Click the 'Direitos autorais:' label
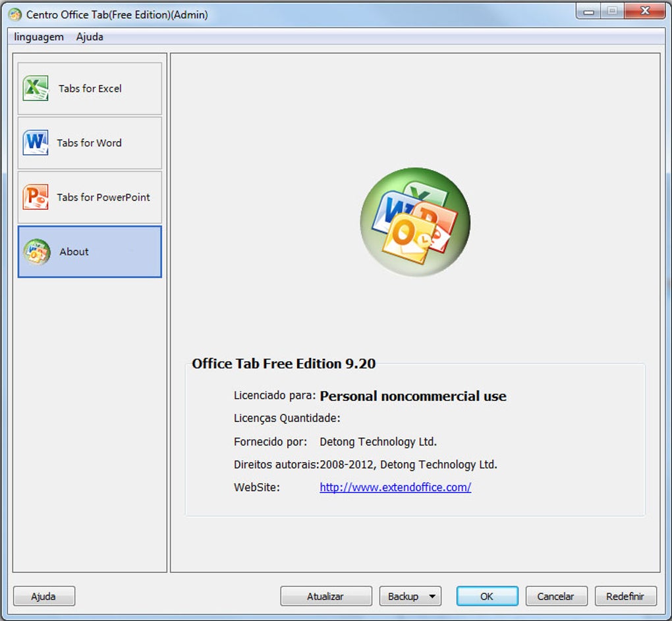 [277, 465]
